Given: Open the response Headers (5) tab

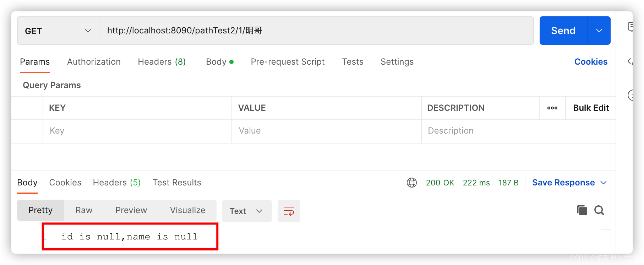Looking at the screenshot, I should (x=117, y=183).
